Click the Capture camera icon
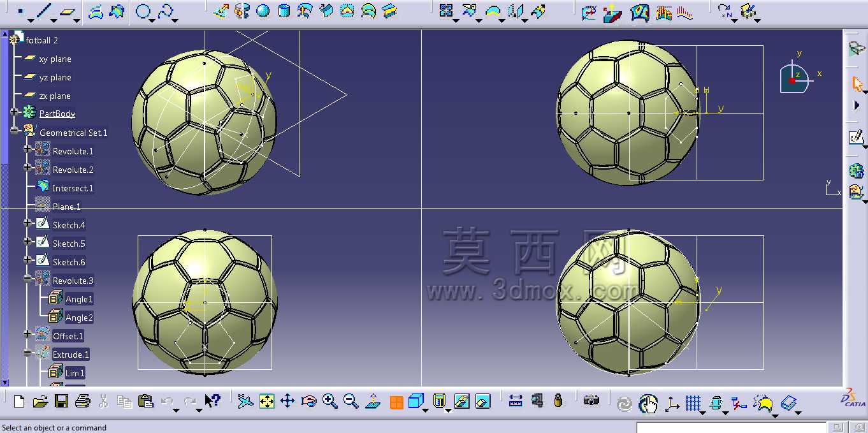 click(x=591, y=401)
